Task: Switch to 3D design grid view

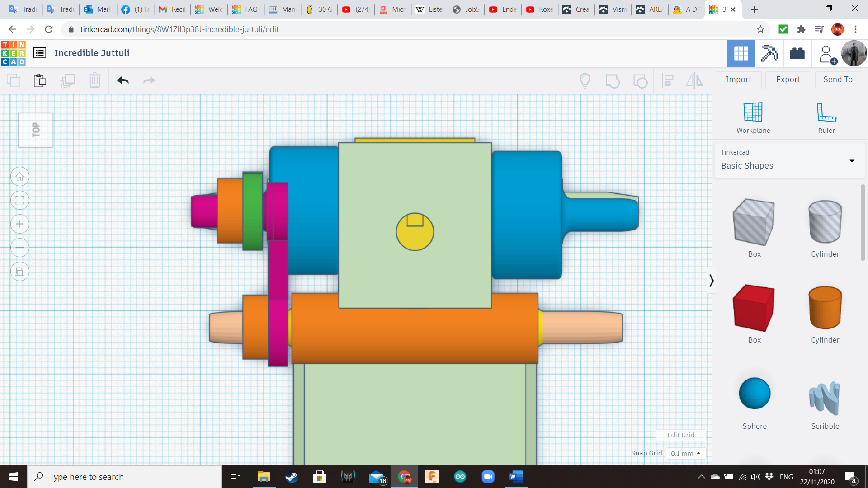Action: (x=741, y=53)
